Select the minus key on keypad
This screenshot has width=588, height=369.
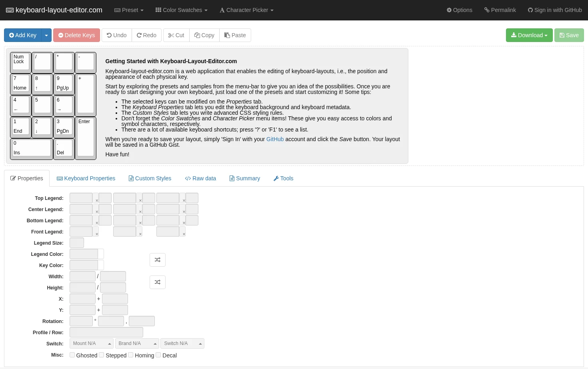point(86,63)
